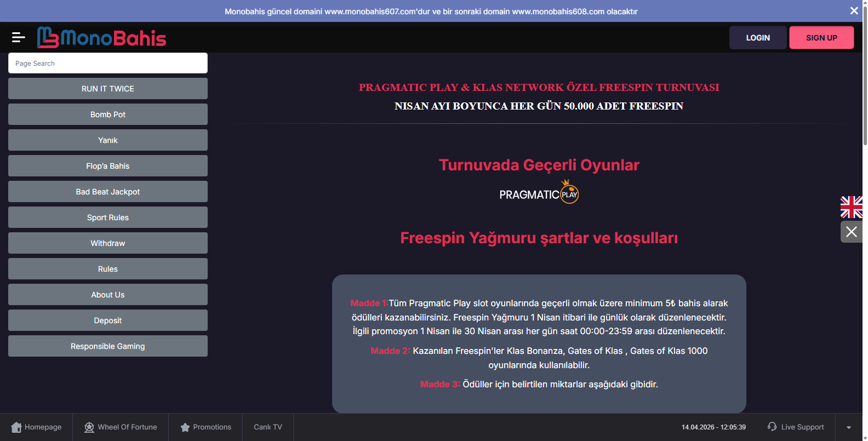Open the Deposit page
Screen dimensions: 868x441
click(108, 320)
